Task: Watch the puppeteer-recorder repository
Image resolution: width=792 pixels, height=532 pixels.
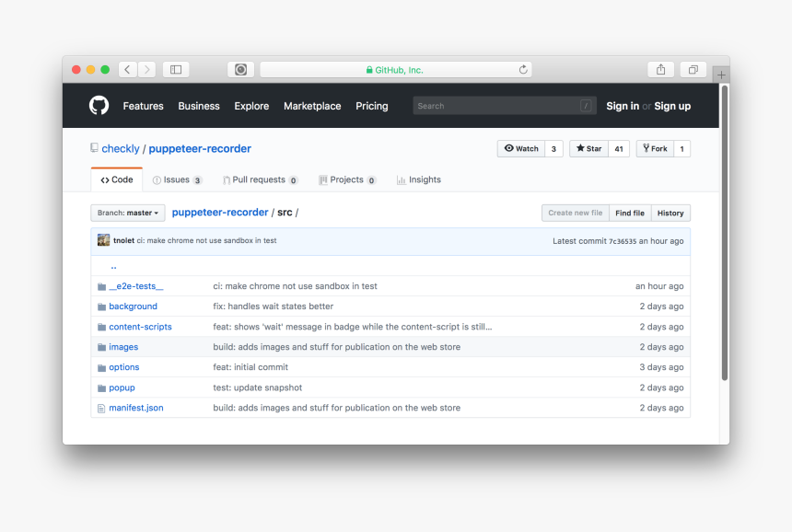Action: (520, 149)
